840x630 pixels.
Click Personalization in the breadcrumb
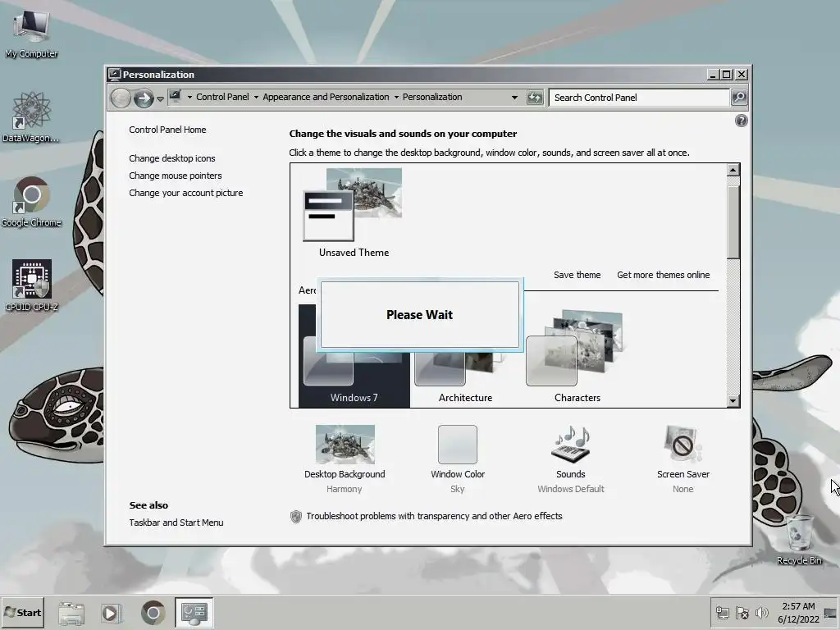432,97
